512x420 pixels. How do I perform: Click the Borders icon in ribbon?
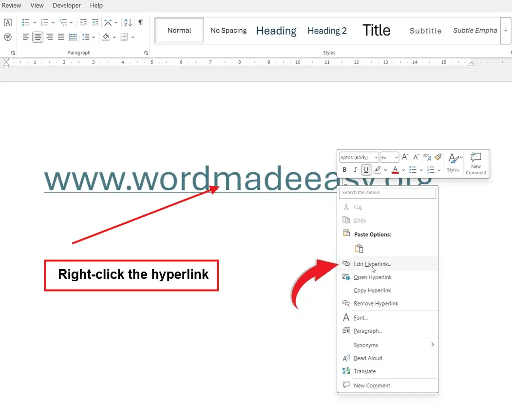pos(124,37)
